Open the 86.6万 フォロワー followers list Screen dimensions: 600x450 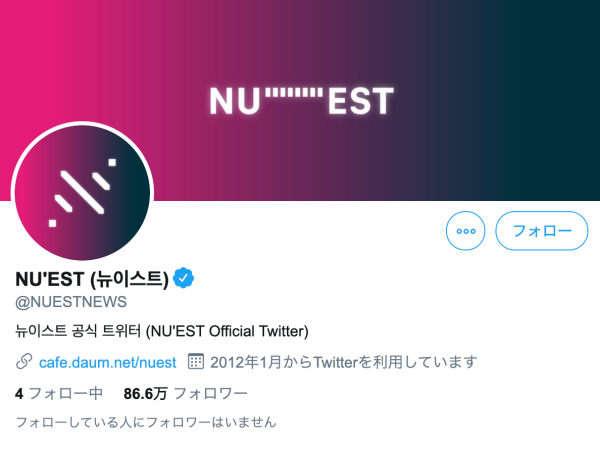[186, 393]
